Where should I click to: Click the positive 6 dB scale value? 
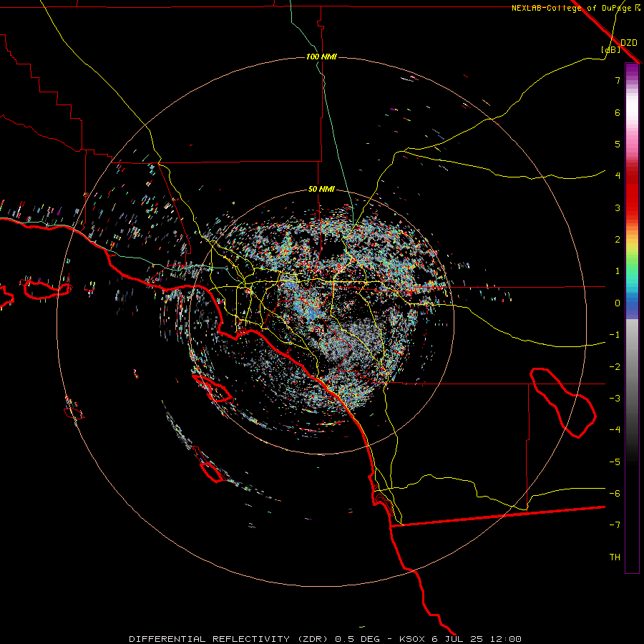[618, 112]
